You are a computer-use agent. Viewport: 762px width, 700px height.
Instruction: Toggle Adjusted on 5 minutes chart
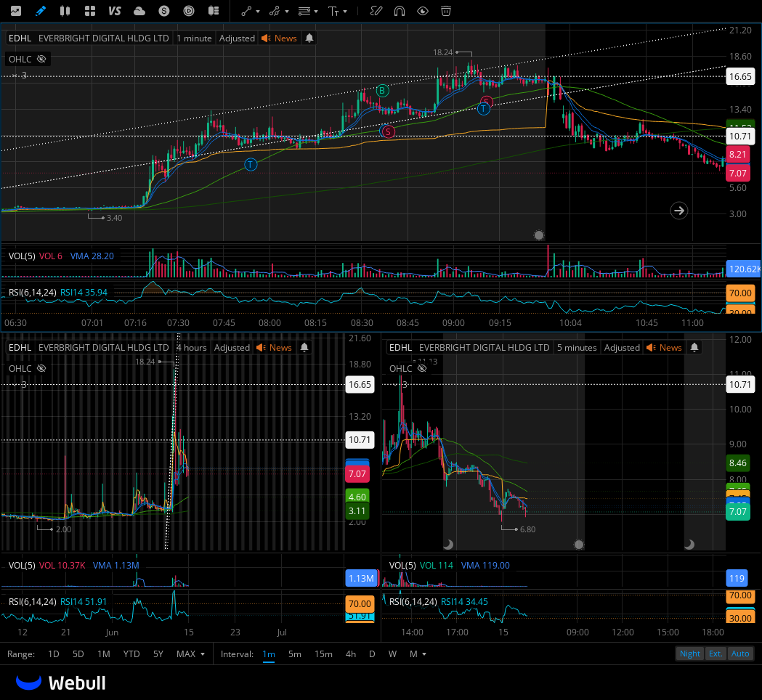[x=622, y=347]
